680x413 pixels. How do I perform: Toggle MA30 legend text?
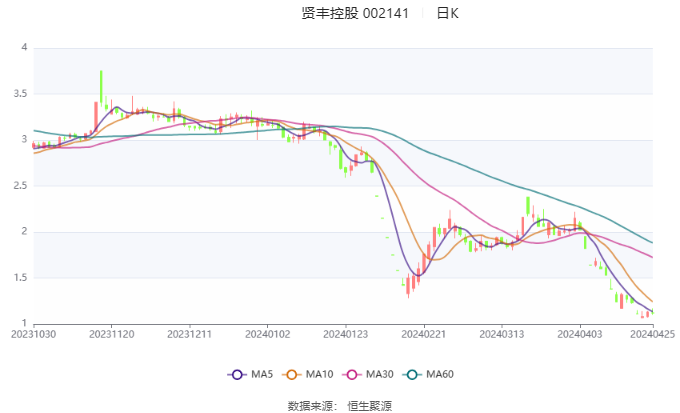(x=379, y=374)
